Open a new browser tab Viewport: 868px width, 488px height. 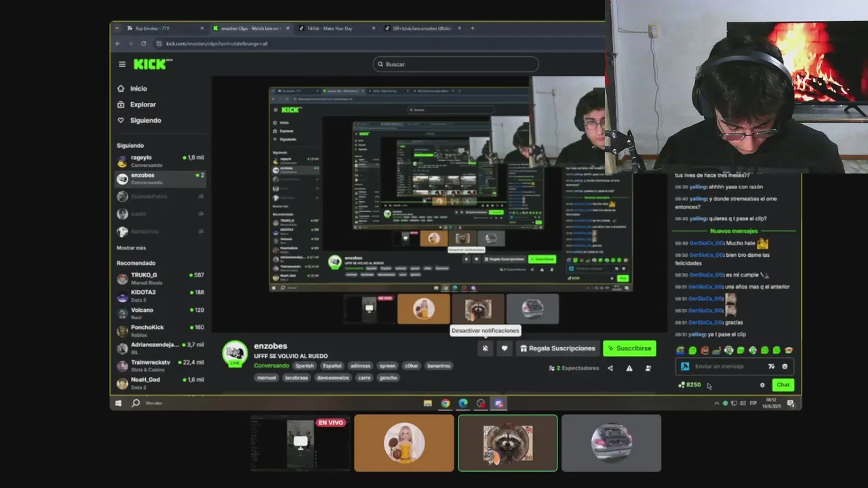[473, 28]
